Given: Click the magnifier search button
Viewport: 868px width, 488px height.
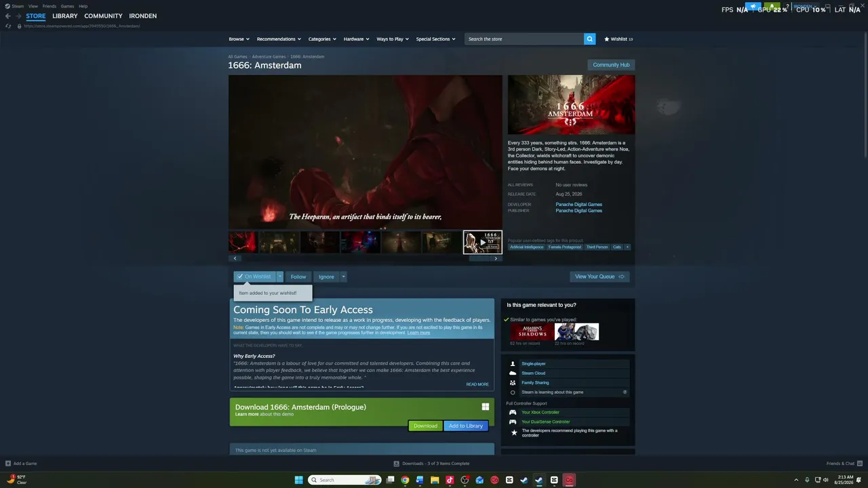Looking at the screenshot, I should [x=590, y=39].
